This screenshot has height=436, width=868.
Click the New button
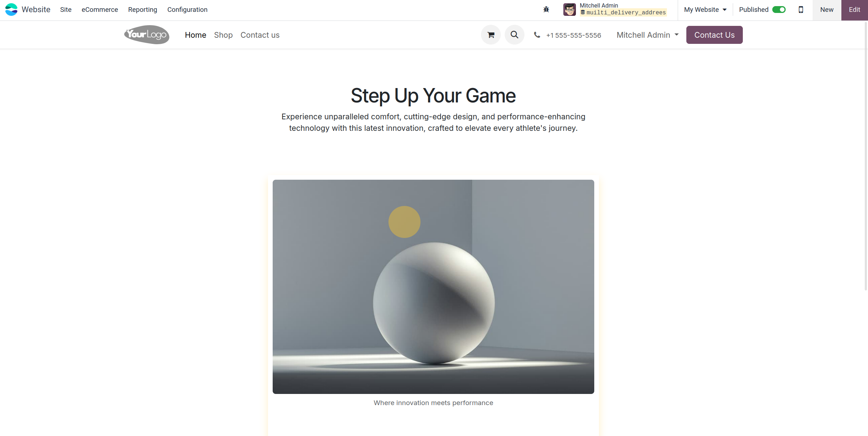(827, 10)
